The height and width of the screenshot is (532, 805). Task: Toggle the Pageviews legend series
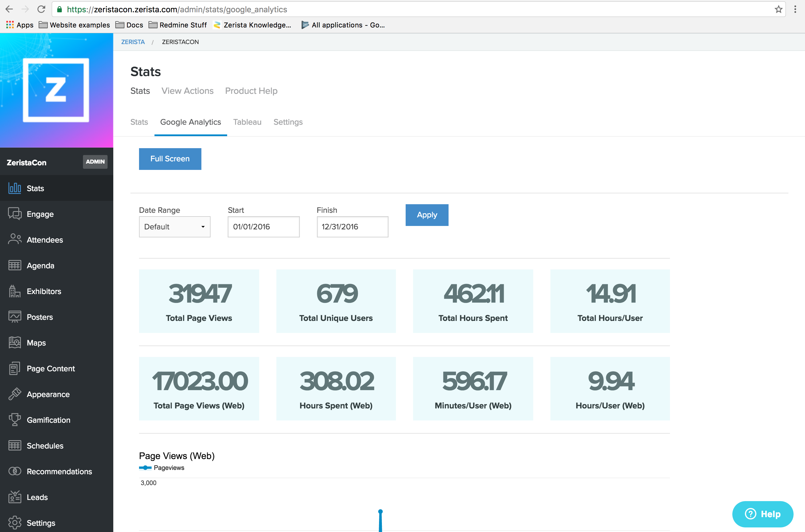(162, 468)
